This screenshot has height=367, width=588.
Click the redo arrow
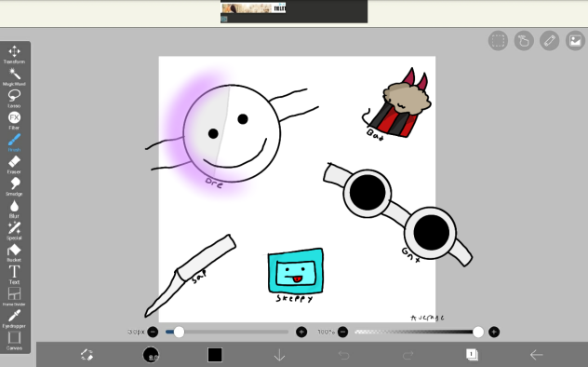pyautogui.click(x=408, y=355)
